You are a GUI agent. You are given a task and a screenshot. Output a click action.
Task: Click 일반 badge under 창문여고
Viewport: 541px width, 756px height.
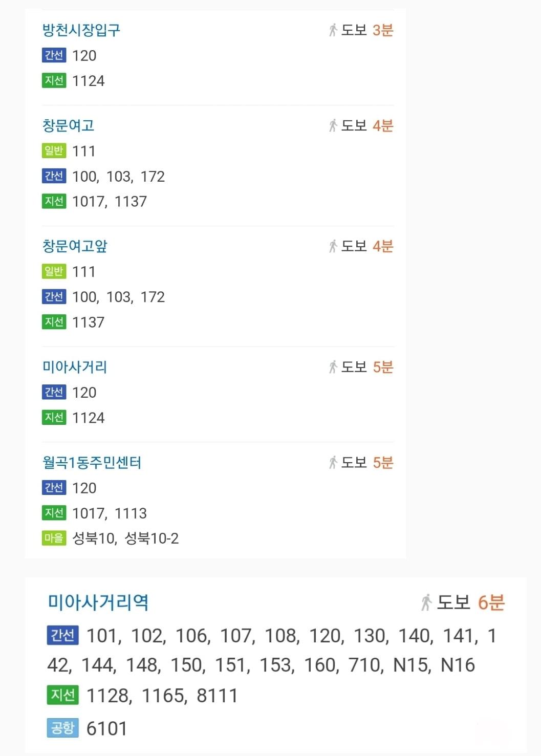[54, 151]
